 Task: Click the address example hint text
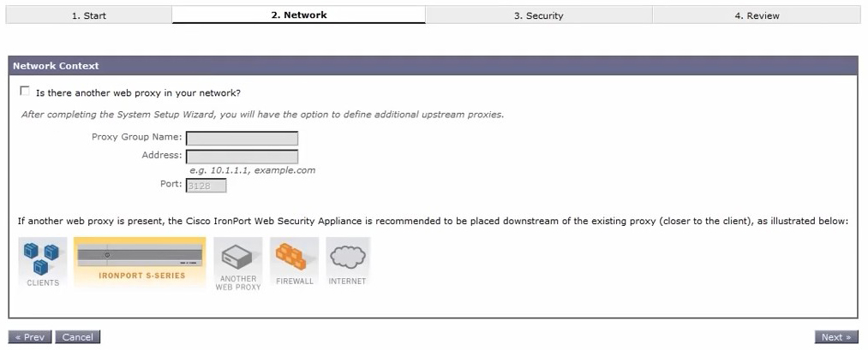252,170
